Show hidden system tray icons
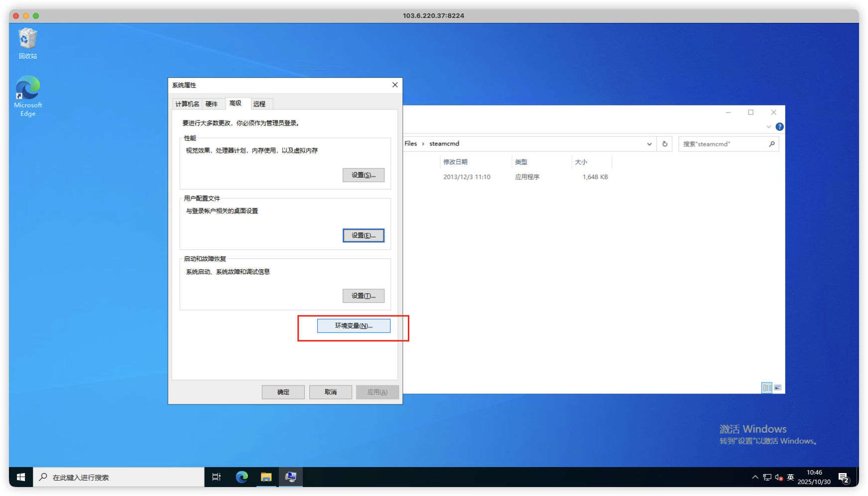This screenshot has width=868, height=496. tap(755, 477)
